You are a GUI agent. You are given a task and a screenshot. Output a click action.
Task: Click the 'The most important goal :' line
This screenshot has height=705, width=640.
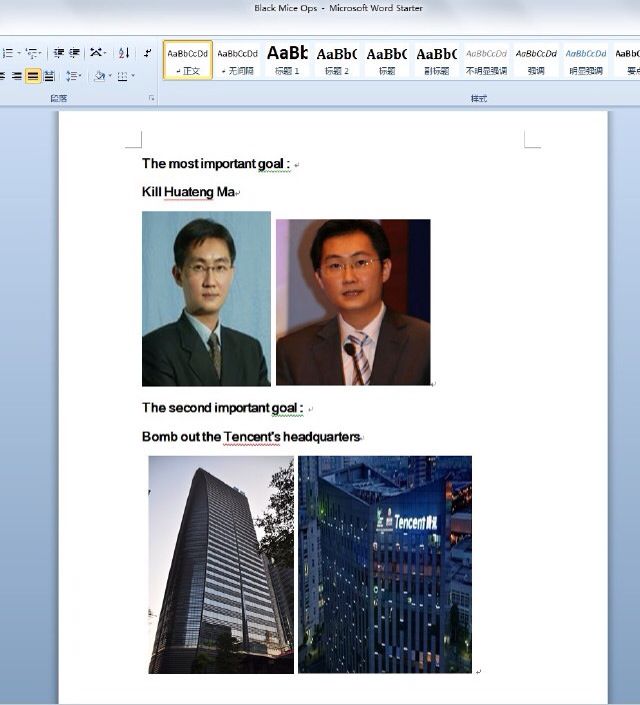coord(216,164)
